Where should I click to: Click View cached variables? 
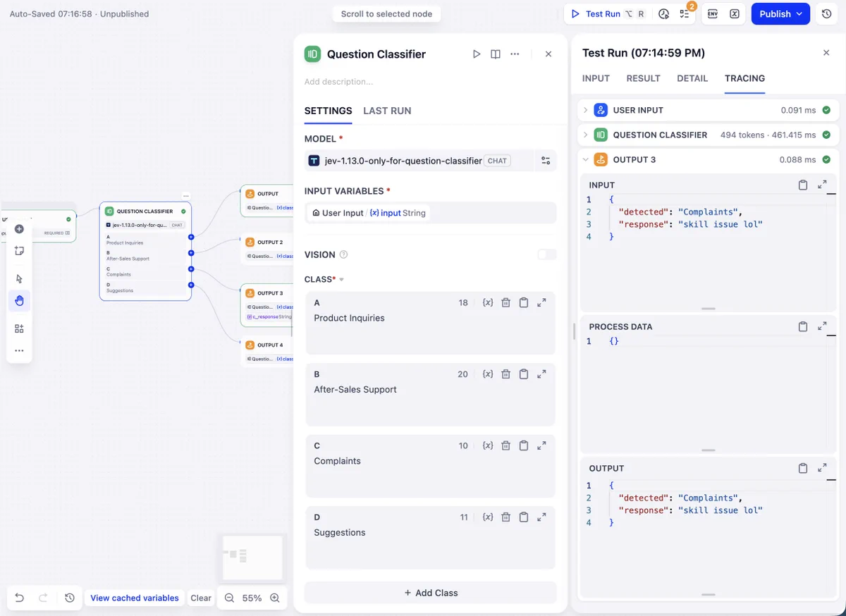pos(135,598)
